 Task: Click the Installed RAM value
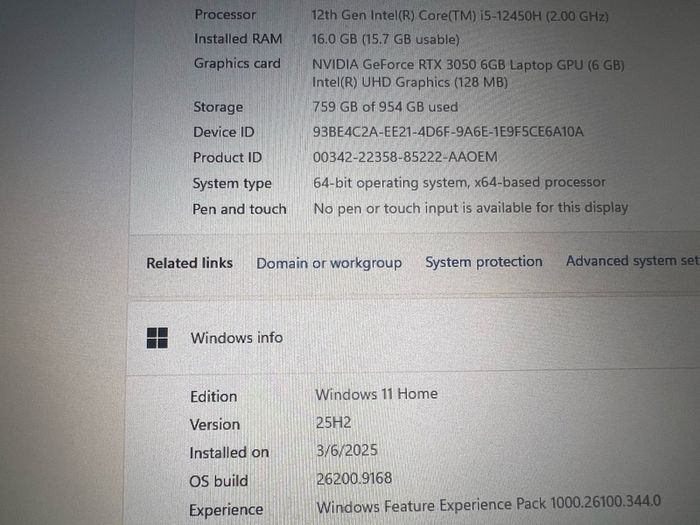(x=385, y=39)
